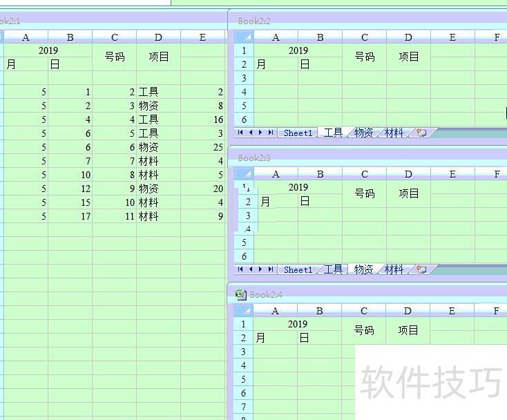The image size is (507, 420).
Task: Select column B header in Book2:1
Action: point(70,37)
